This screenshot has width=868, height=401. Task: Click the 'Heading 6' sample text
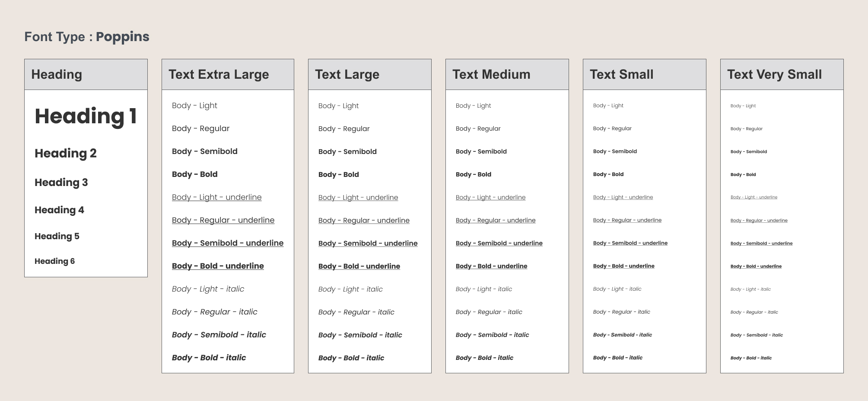[54, 261]
